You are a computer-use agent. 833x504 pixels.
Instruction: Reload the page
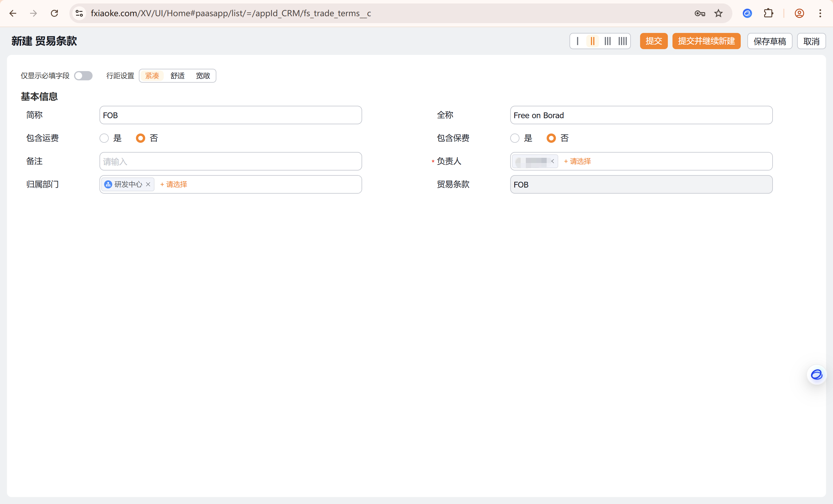(54, 14)
